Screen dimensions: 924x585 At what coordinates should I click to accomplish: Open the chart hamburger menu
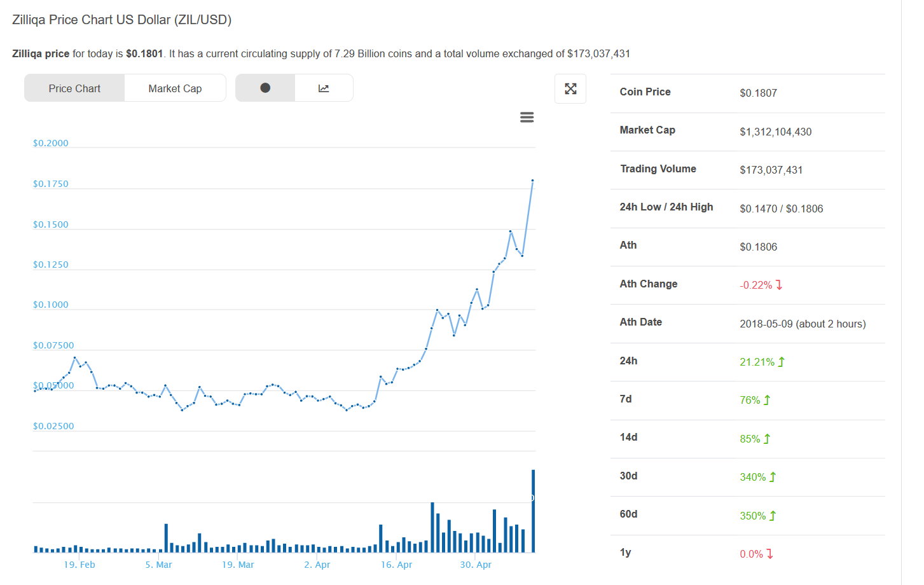pos(527,118)
